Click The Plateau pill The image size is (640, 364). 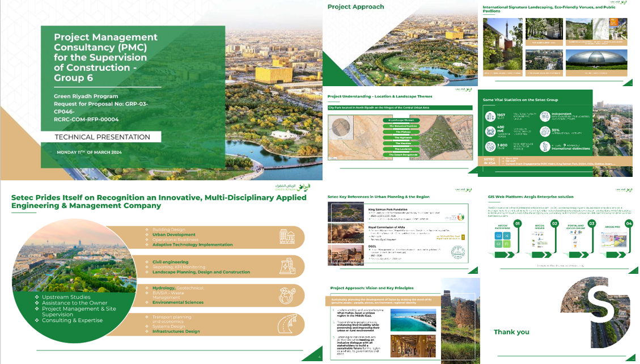(401, 132)
